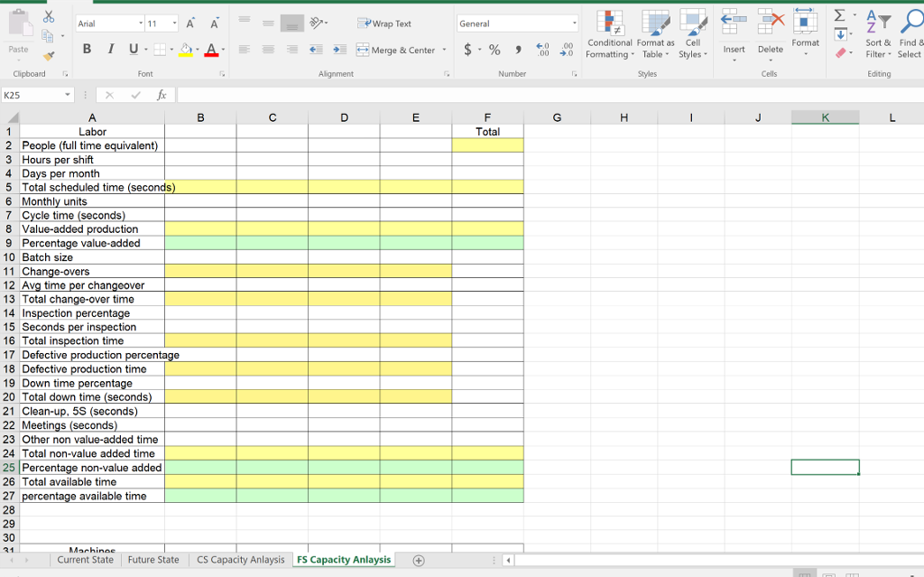
Task: Click the Clear eraser icon
Action: pyautogui.click(x=841, y=53)
